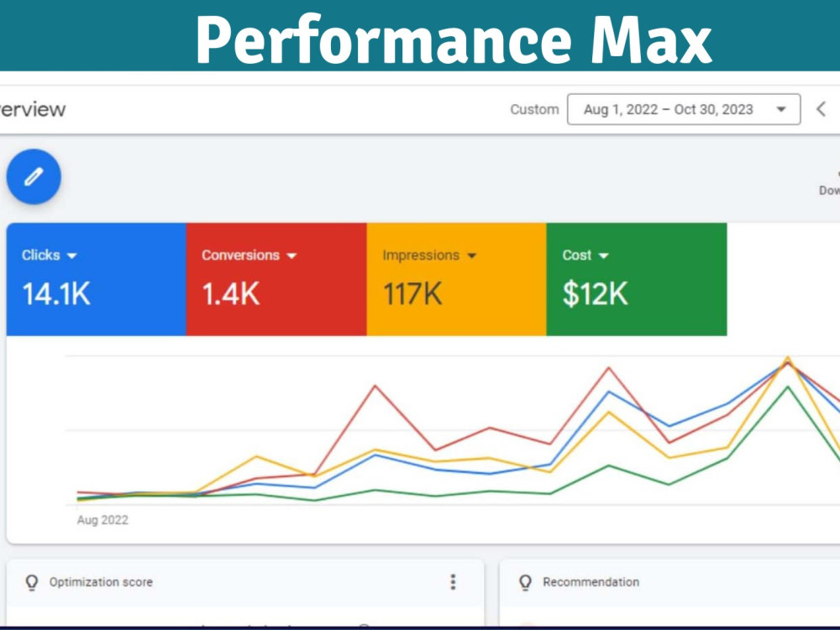
Task: Click the Recommendation card heading
Action: click(591, 582)
